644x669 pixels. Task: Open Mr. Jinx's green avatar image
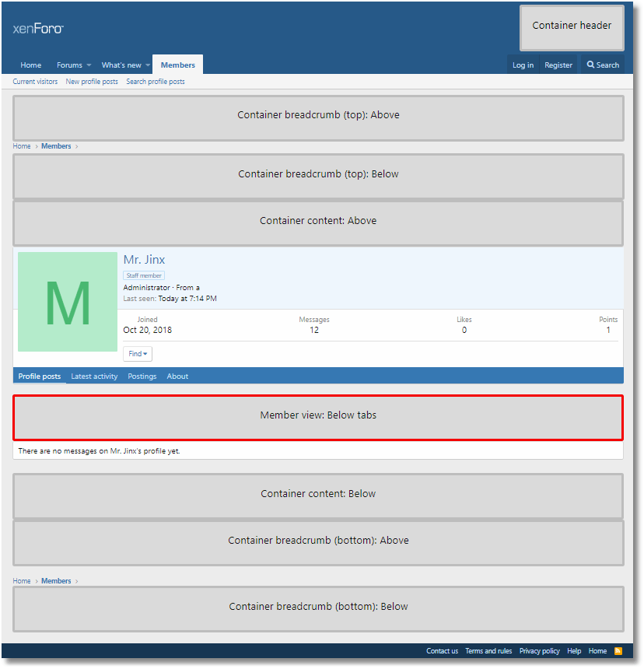[x=68, y=302]
